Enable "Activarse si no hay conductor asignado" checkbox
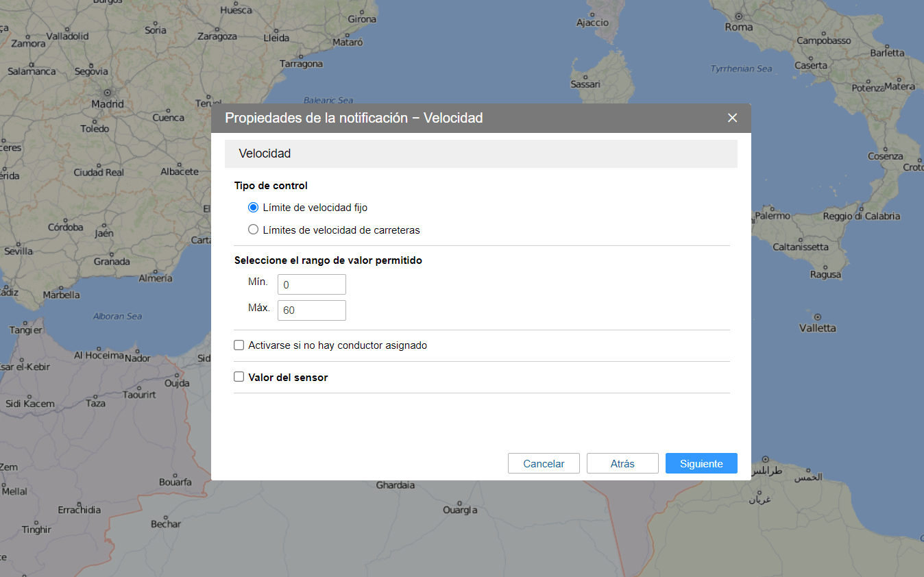Image resolution: width=924 pixels, height=577 pixels. (239, 345)
